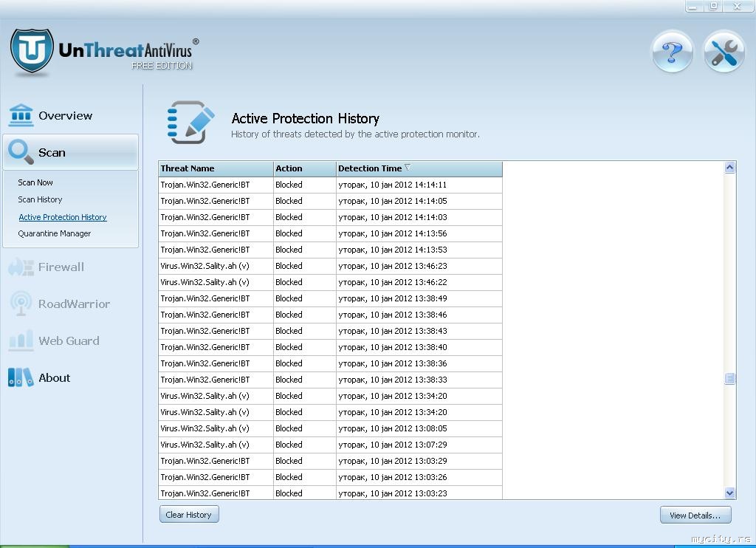Click the vertical scrollbar thumb
Viewport: 756px width, 548px height.
pos(730,379)
